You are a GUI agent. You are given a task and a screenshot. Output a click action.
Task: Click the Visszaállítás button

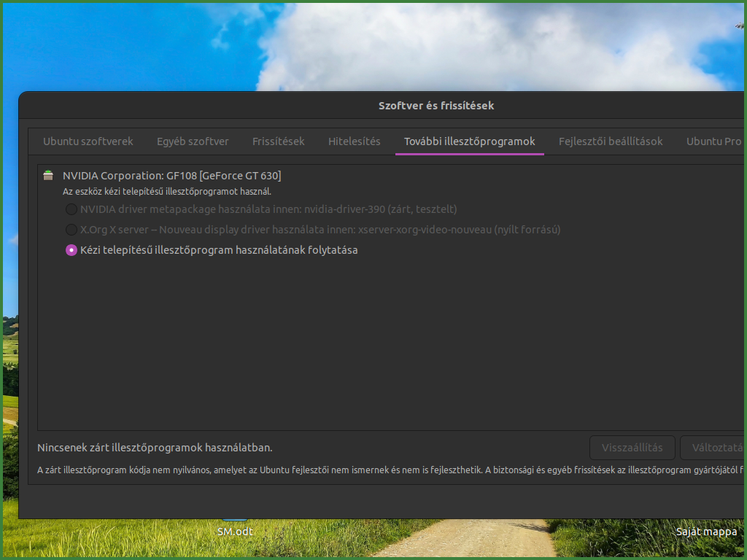[632, 448]
